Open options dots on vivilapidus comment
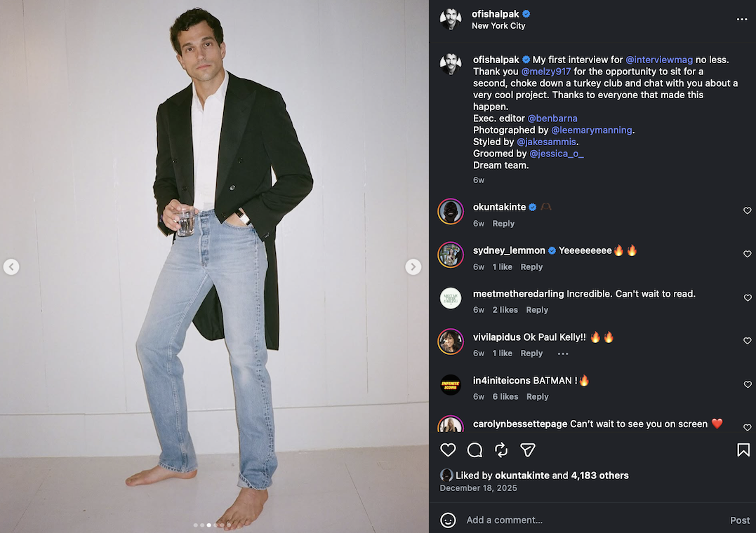Screen dimensions: 756x533 tap(563, 353)
